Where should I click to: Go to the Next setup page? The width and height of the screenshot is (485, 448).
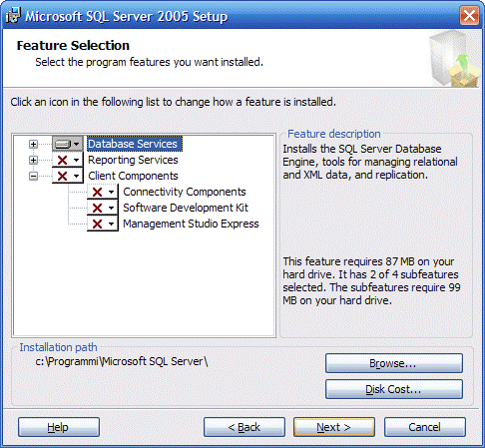pos(334,427)
